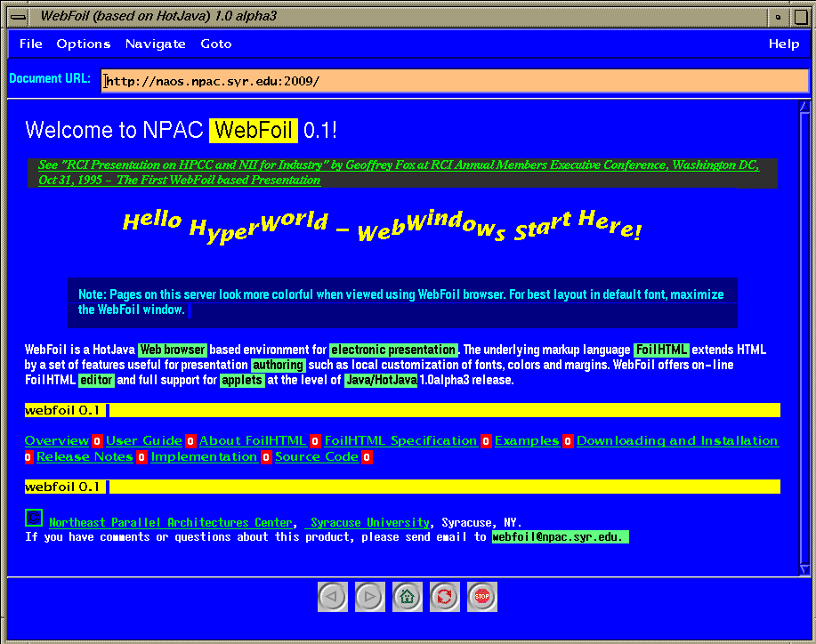Click the highlighted 'authoring' term

coord(279,365)
